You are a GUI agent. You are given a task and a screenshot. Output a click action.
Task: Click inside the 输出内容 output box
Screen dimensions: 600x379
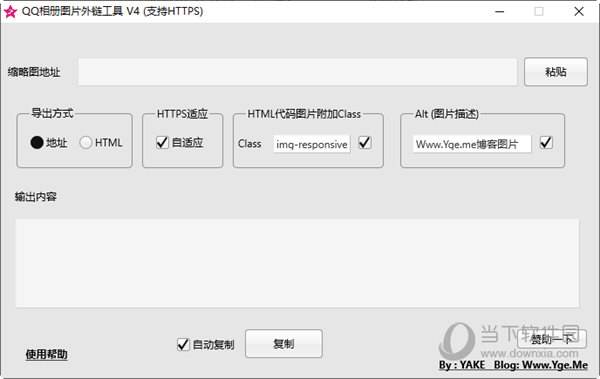tap(297, 263)
